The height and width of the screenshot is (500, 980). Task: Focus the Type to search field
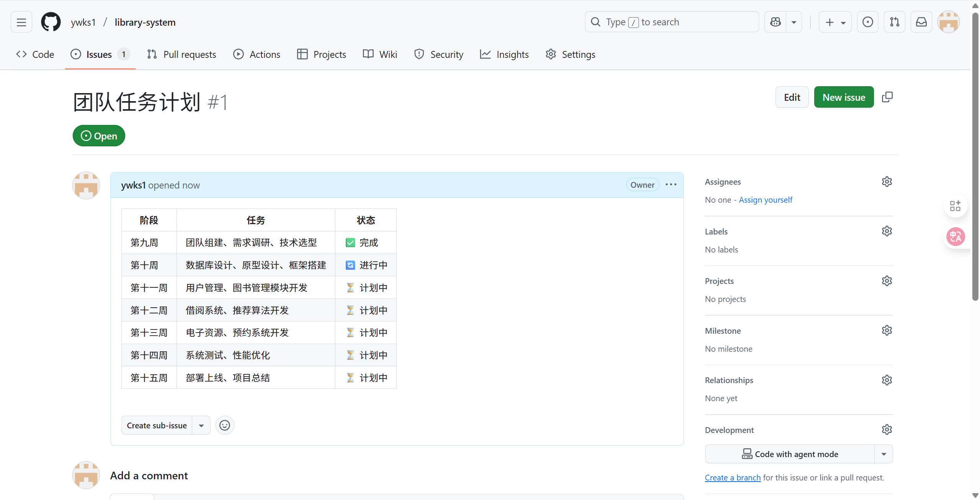coord(671,22)
